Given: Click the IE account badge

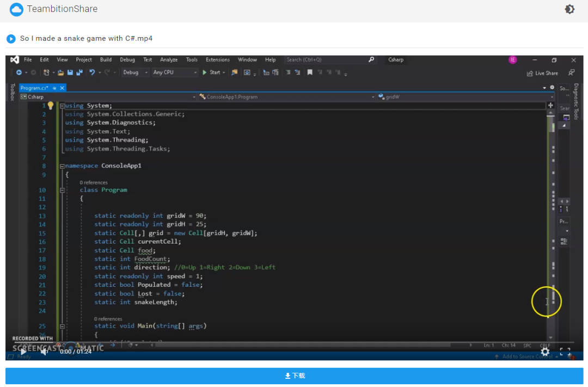Looking at the screenshot, I should pyautogui.click(x=513, y=59).
